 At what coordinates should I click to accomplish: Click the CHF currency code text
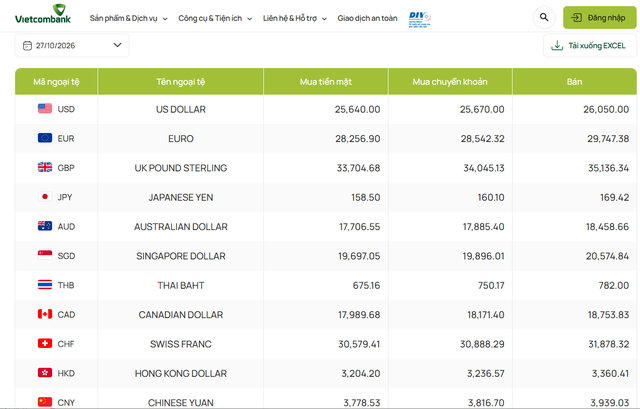[66, 344]
